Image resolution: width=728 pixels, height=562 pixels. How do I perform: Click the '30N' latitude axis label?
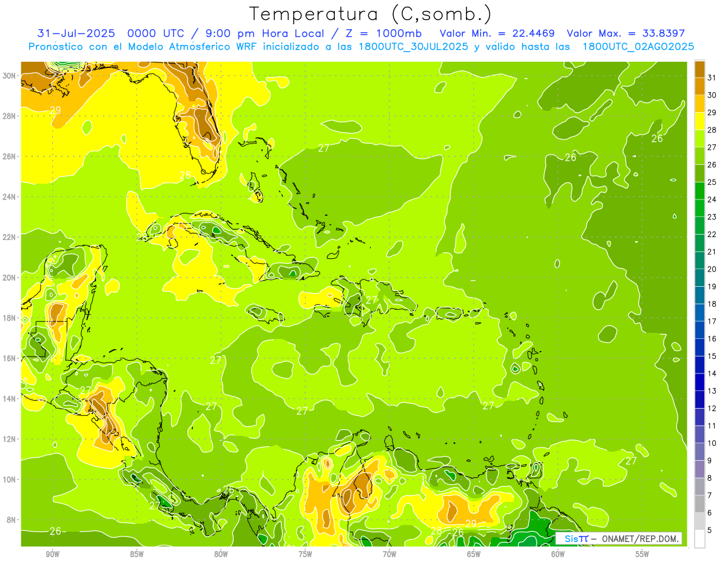click(10, 75)
